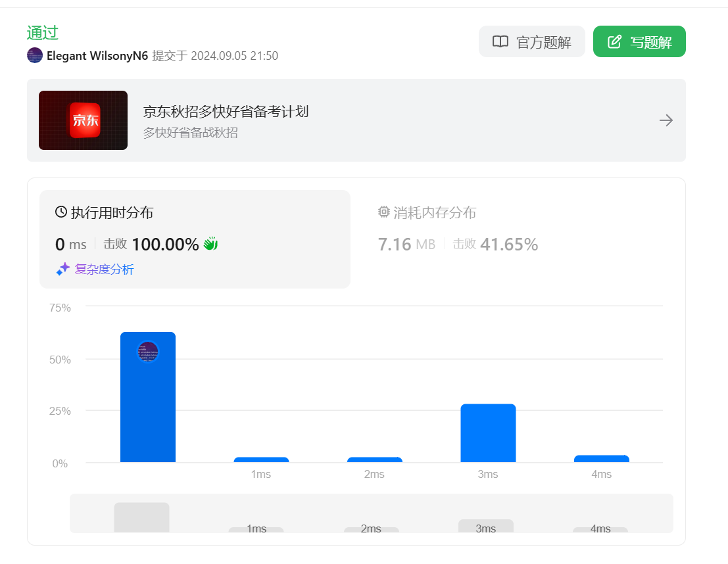728x564 pixels.
Task: Open the Elegant WilsonyN6 user profile
Action: click(97, 56)
